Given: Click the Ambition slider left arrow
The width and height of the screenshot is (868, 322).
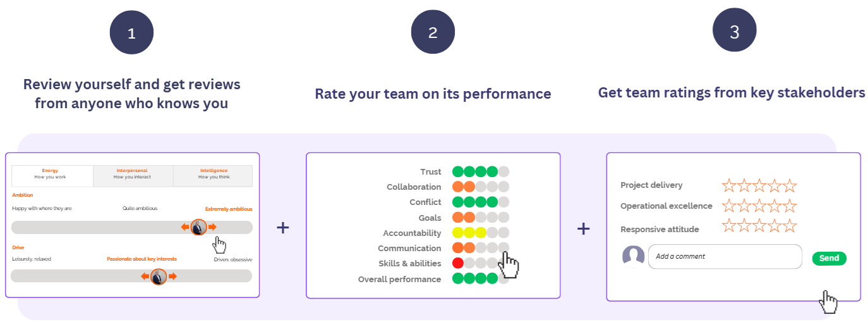Looking at the screenshot, I should coord(185,227).
